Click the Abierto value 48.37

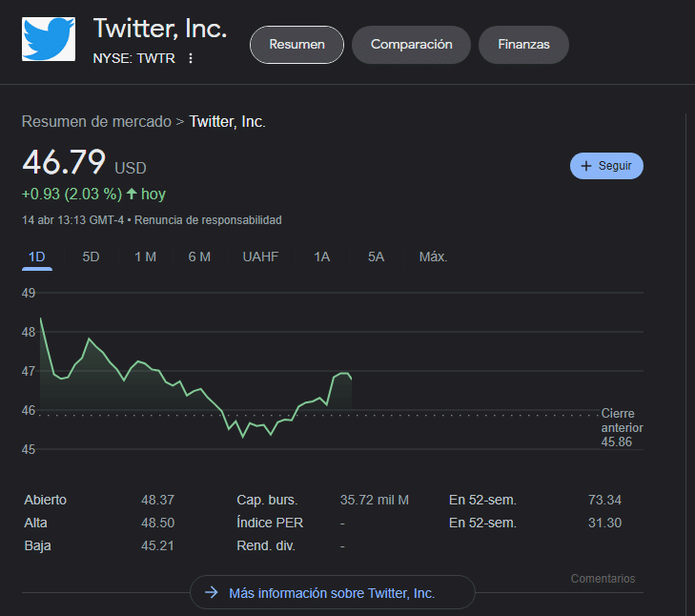pos(158,500)
